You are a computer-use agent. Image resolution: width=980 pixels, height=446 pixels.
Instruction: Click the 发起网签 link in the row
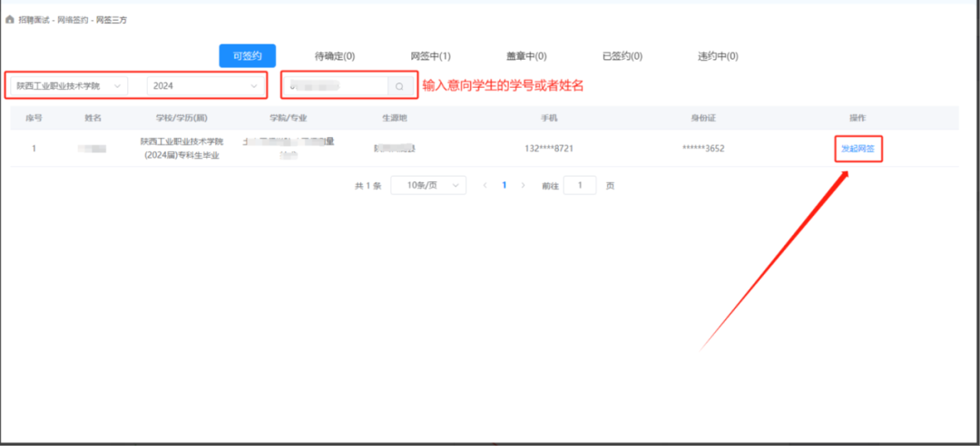click(857, 149)
